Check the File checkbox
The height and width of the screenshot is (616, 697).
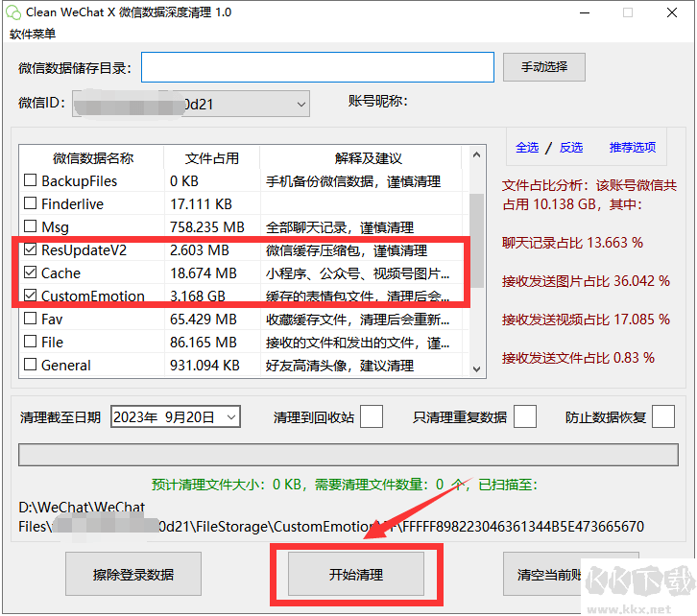click(x=30, y=342)
